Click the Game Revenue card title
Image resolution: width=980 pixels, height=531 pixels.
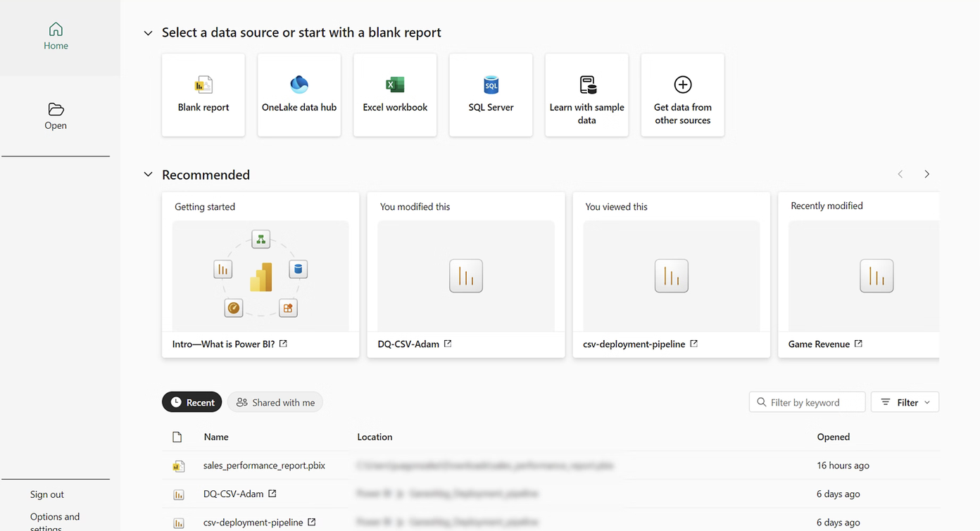(x=819, y=344)
